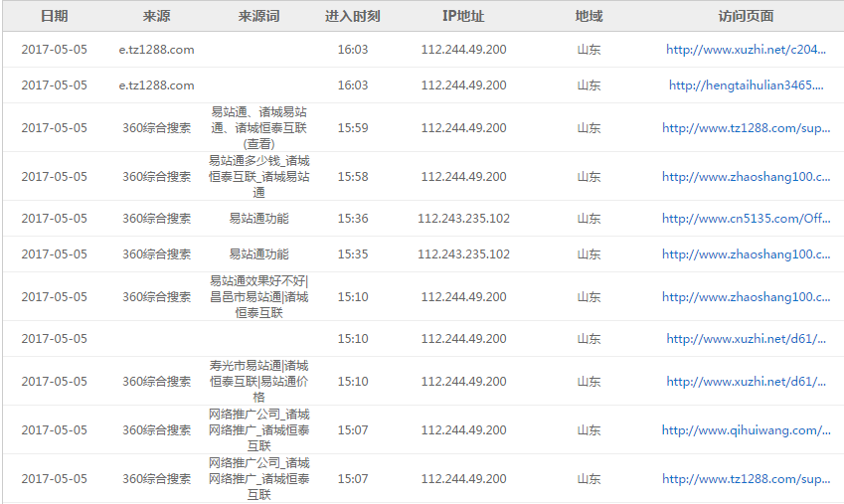Click the 来源 column header
This screenshot has height=504, width=844.
pos(157,17)
